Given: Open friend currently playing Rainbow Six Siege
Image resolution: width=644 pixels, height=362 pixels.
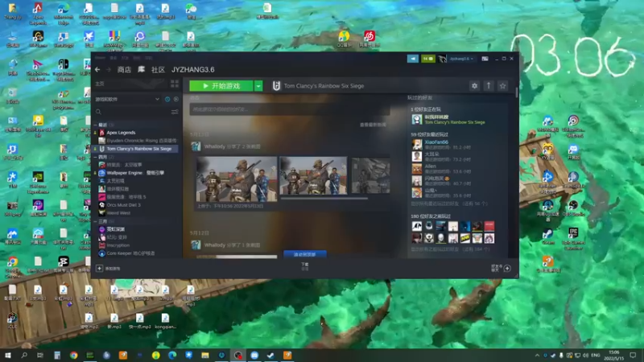Looking at the screenshot, I should point(448,119).
